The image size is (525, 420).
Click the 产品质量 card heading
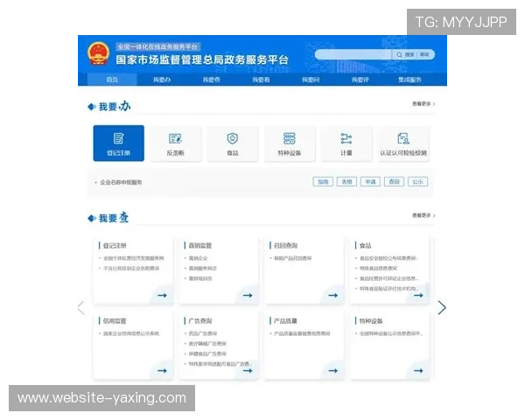coord(285,321)
